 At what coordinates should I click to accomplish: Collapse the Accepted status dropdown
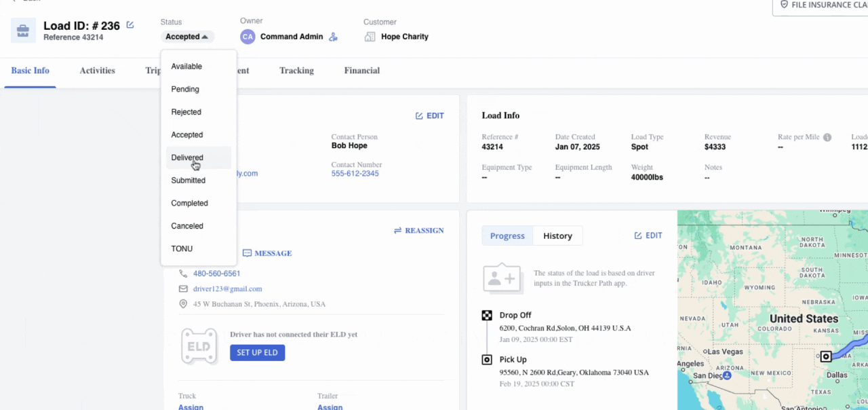pos(187,37)
